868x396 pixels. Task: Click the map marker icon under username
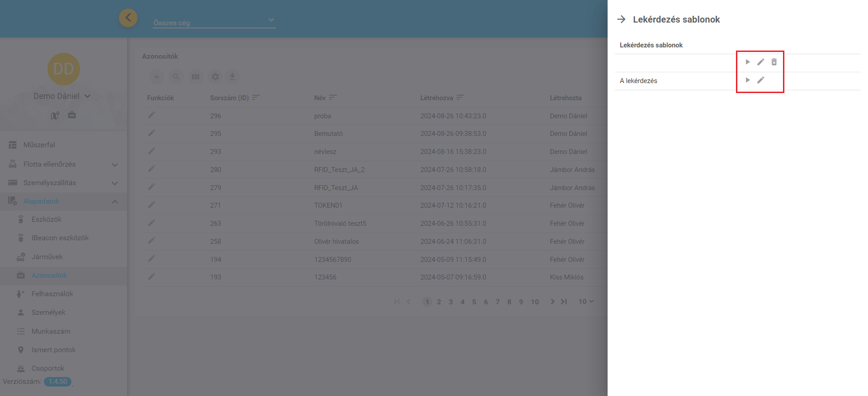point(55,116)
